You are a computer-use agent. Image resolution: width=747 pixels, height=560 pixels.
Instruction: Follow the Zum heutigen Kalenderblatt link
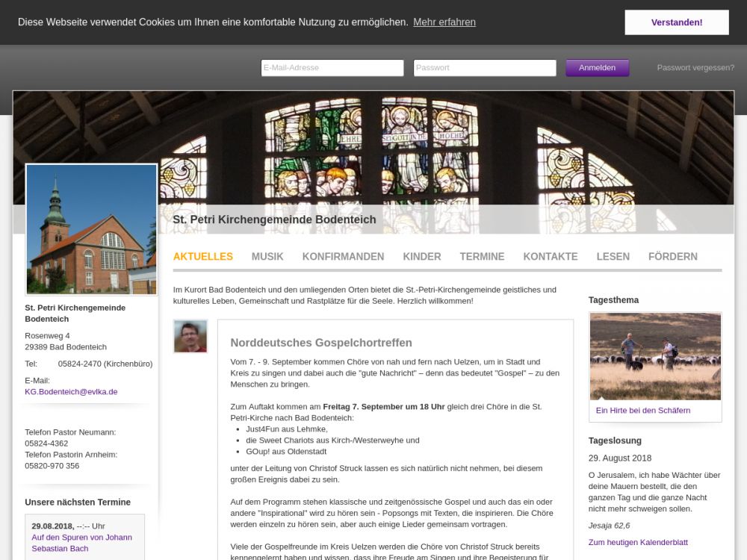[637, 543]
